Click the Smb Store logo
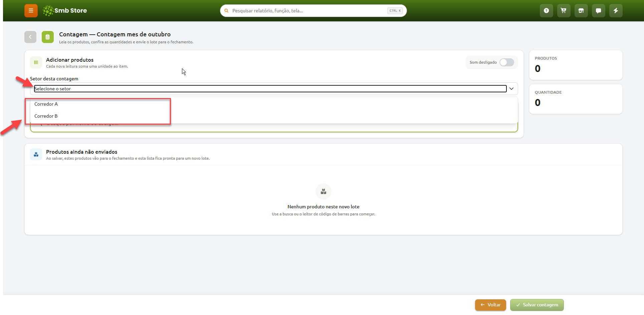 click(65, 11)
